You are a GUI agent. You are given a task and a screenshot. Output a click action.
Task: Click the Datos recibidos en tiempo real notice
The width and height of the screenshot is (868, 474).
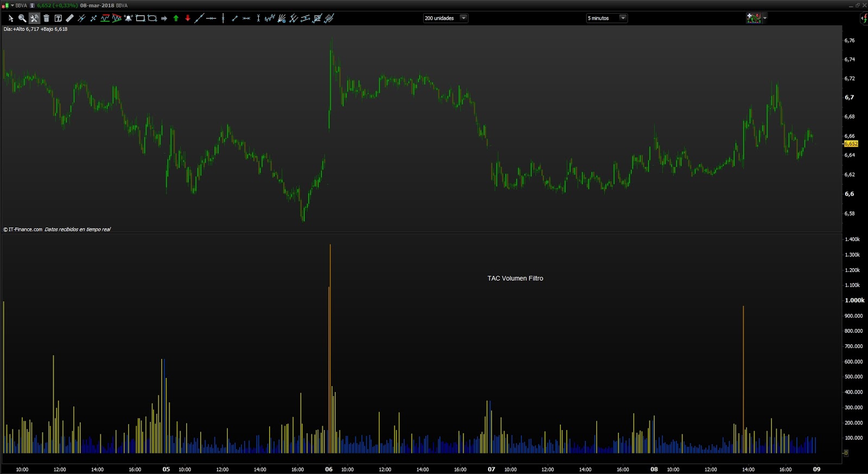(78, 229)
